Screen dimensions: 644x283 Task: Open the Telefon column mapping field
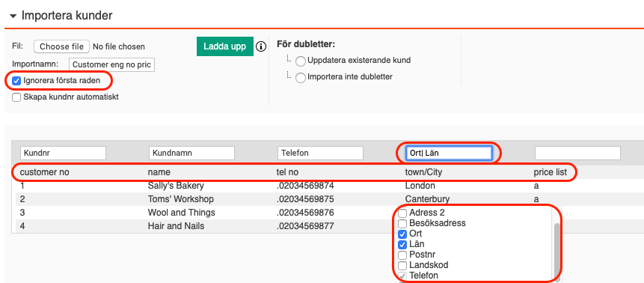click(320, 153)
